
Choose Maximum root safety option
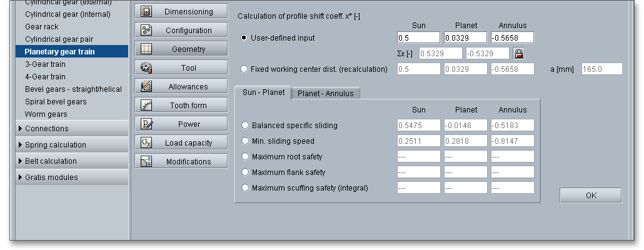point(245,157)
